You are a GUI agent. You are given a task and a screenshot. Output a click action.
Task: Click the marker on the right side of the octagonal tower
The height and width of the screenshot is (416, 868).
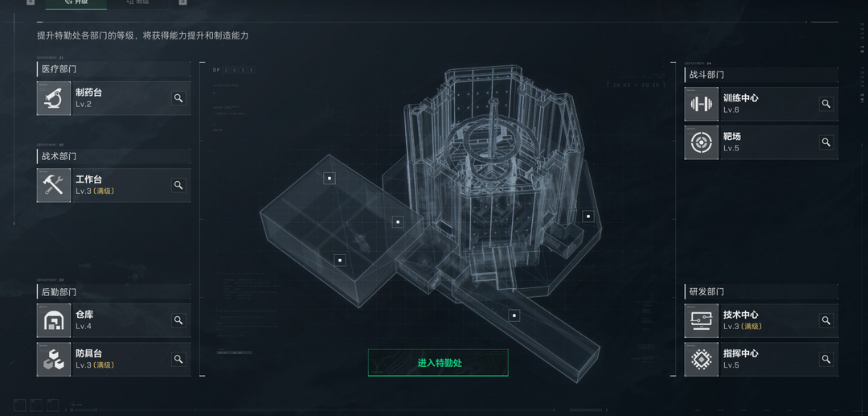coord(588,216)
